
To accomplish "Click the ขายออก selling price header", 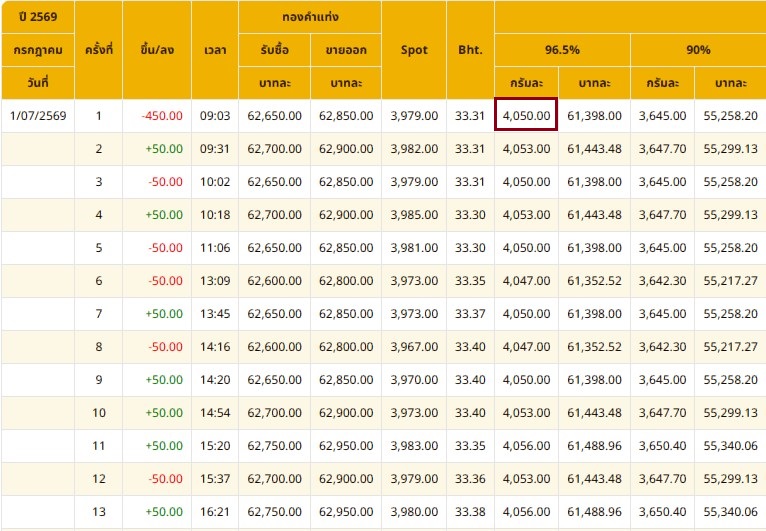I will 346,50.
